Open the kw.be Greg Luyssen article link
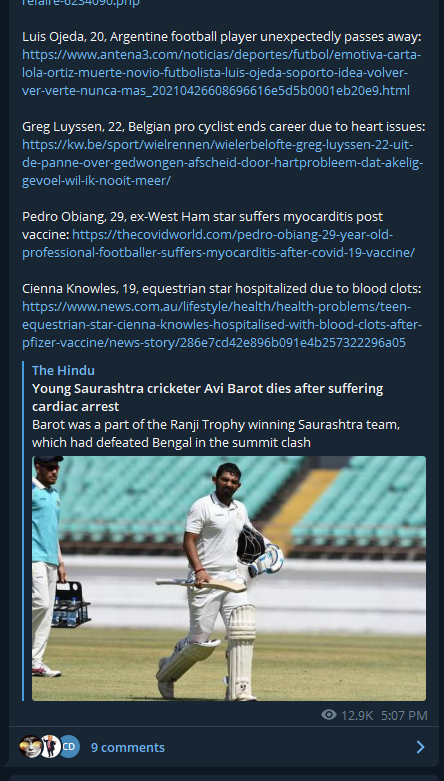This screenshot has height=781, width=444. click(222, 163)
